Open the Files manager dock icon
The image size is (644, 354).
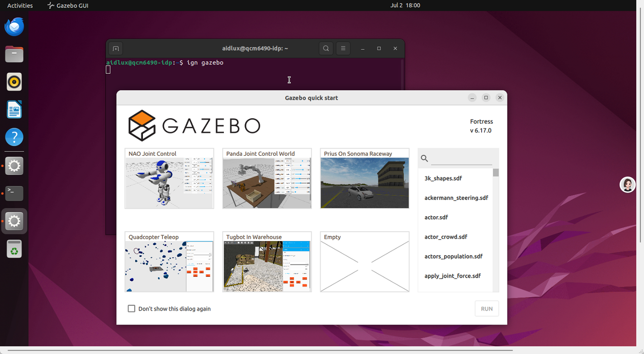(x=14, y=54)
